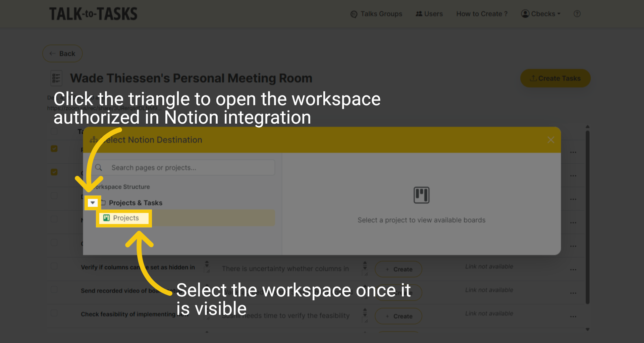Click the Create Tasks button
Screen dimensions: 644x343
[x=555, y=78]
